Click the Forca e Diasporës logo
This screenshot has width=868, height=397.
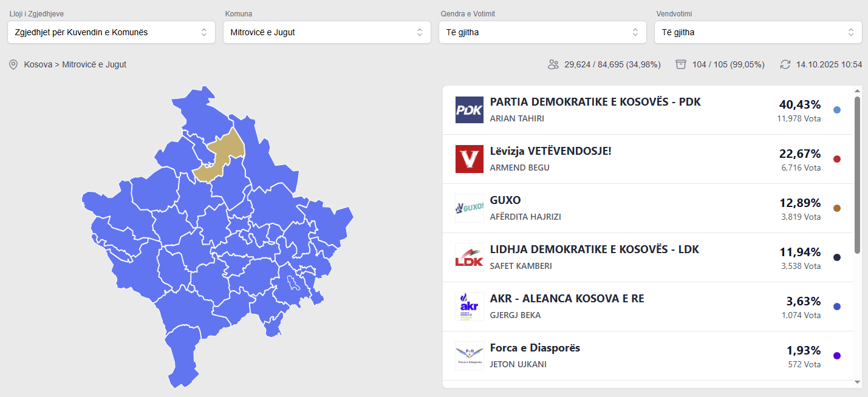click(469, 356)
